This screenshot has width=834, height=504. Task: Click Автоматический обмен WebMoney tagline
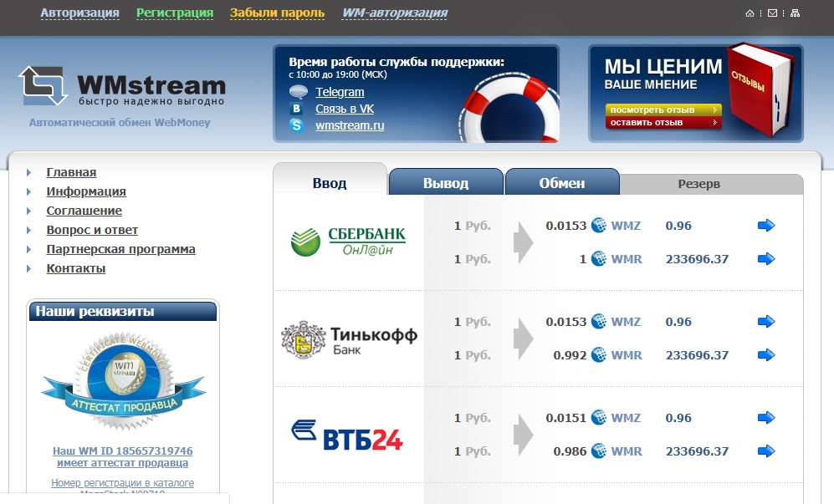(x=120, y=123)
